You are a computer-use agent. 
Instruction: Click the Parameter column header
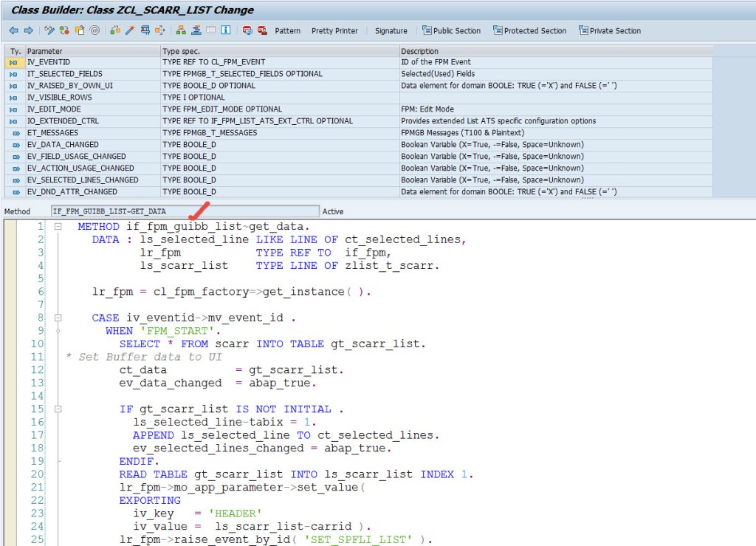(x=92, y=51)
